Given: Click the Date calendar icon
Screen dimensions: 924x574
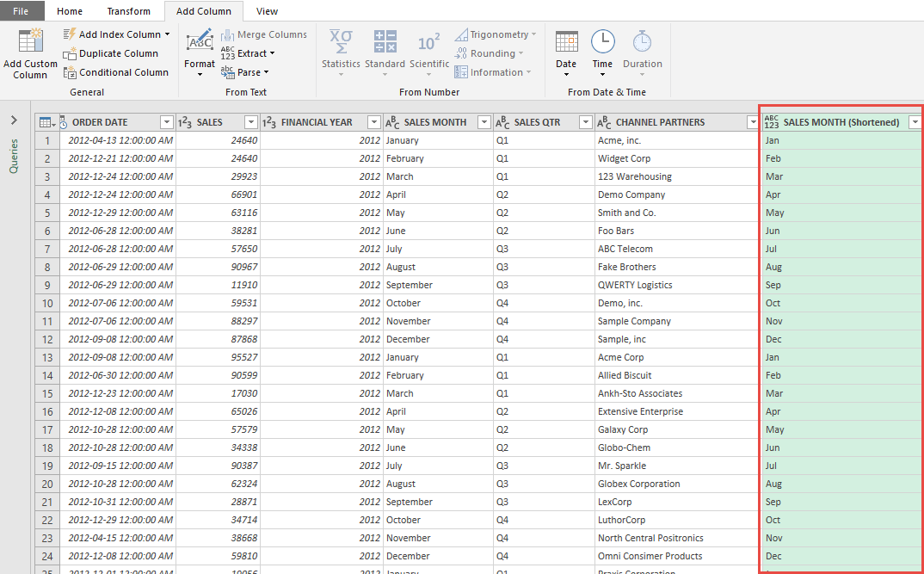Looking at the screenshot, I should tap(566, 42).
